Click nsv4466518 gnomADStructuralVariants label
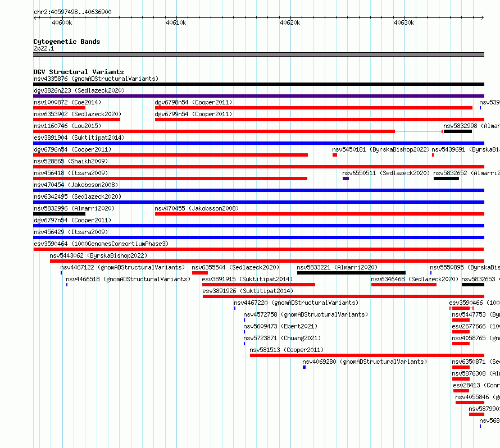This screenshot has width=500, height=448. click(128, 279)
